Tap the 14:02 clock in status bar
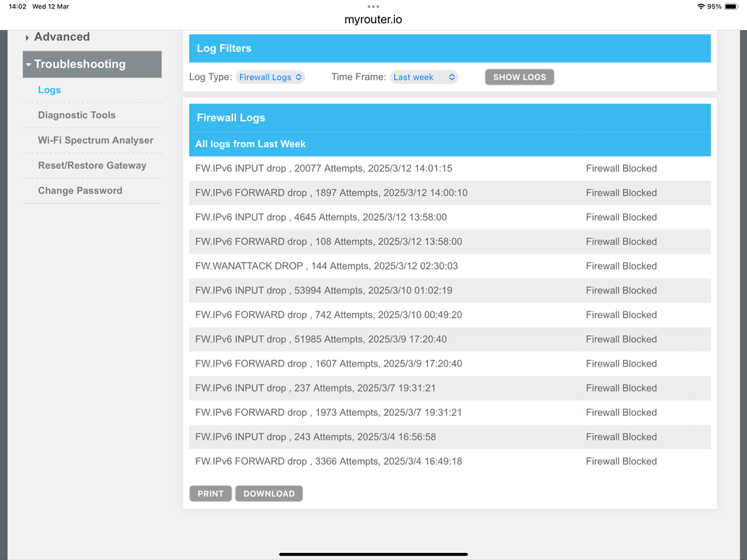Screen dimensions: 747x560 coord(18,7)
